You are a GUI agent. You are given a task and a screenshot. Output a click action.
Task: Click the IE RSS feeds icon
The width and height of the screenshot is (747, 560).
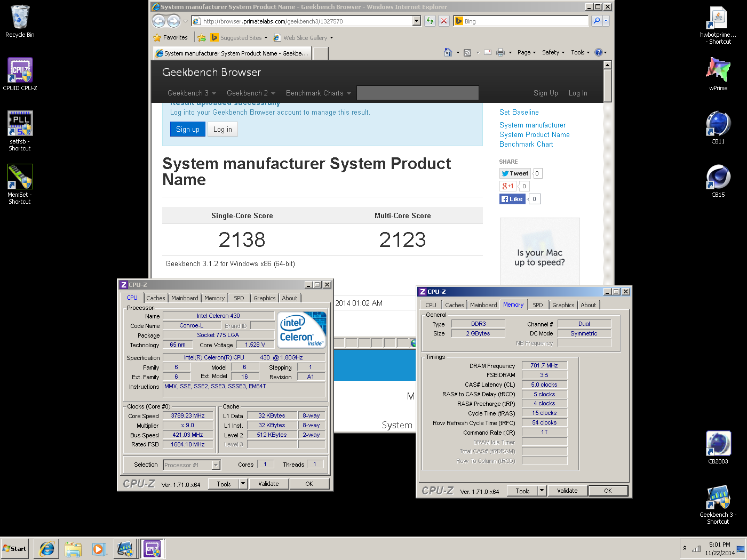click(x=467, y=52)
